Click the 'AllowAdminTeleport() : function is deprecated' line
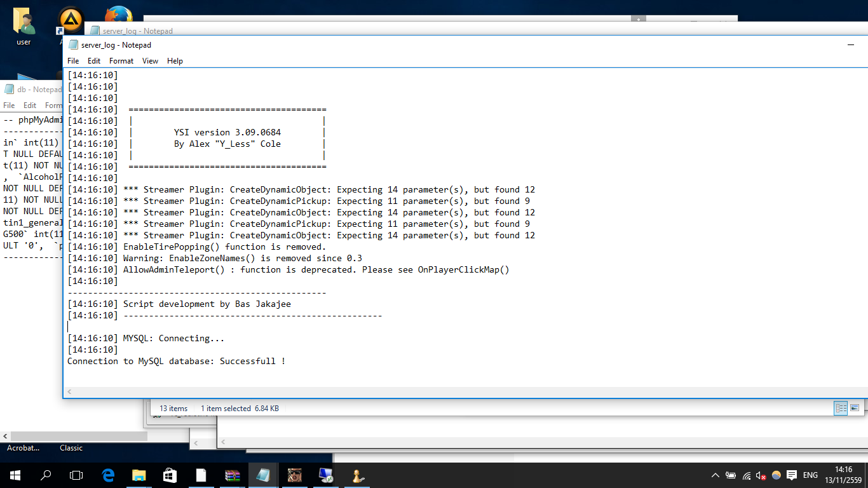 pos(316,269)
